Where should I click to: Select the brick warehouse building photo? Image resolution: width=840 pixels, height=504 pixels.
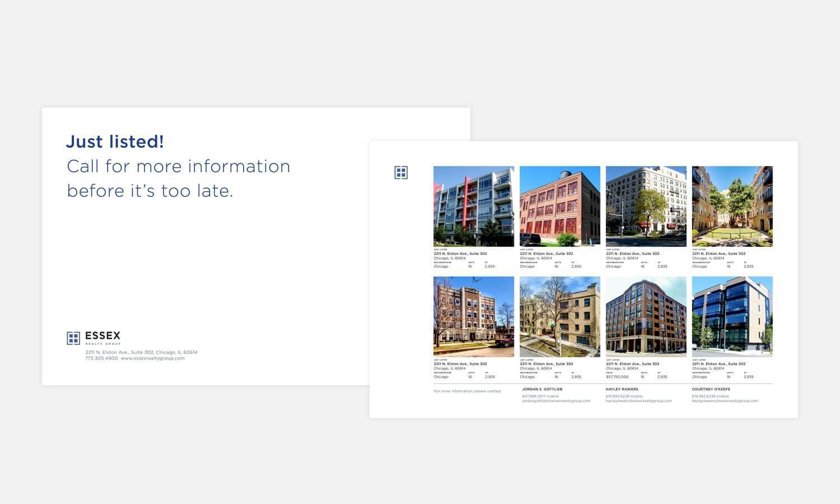click(x=559, y=206)
